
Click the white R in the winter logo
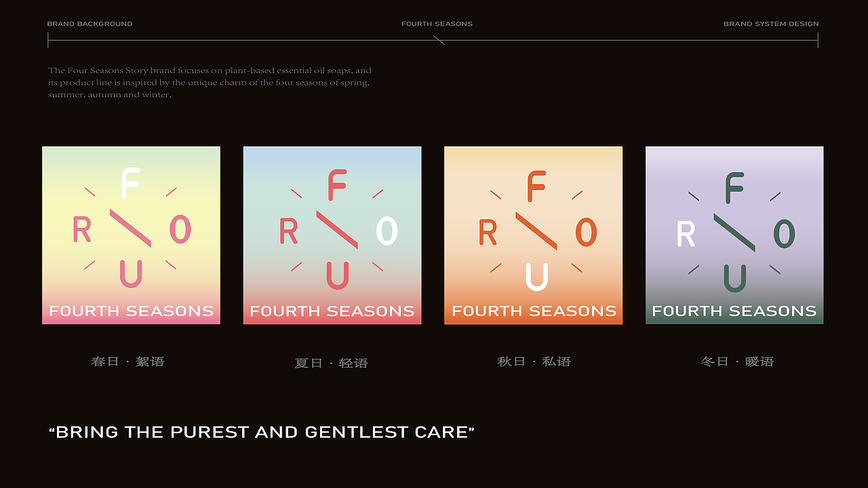[x=686, y=235]
